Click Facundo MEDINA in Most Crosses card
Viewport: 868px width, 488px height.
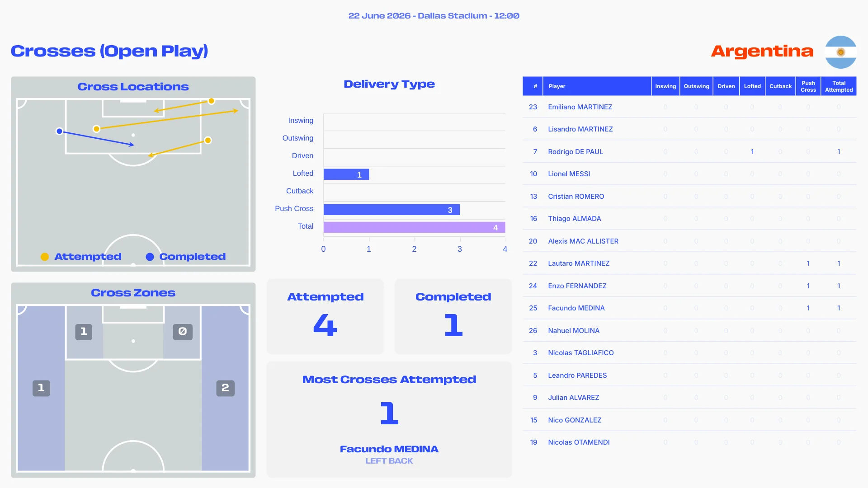[389, 449]
